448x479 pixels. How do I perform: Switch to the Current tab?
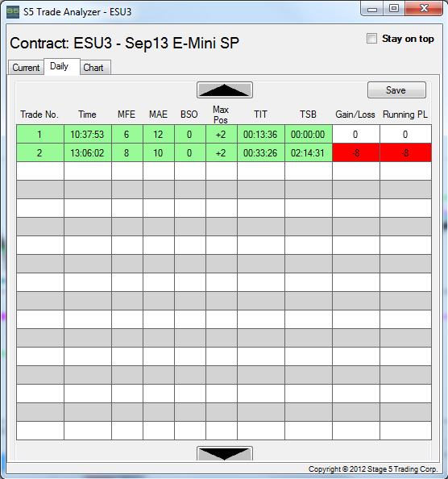coord(26,68)
